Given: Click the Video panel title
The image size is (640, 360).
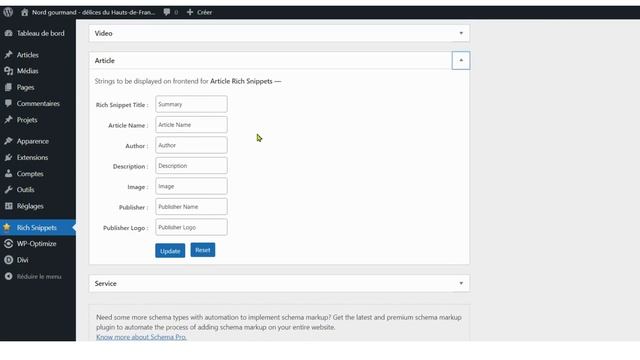Looking at the screenshot, I should point(103,33).
